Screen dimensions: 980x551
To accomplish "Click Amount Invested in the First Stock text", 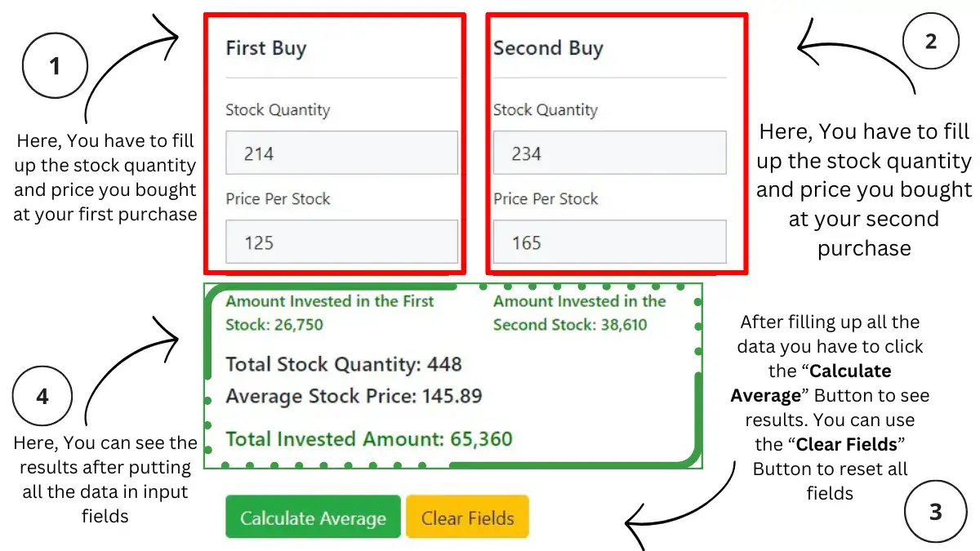I will click(x=330, y=313).
